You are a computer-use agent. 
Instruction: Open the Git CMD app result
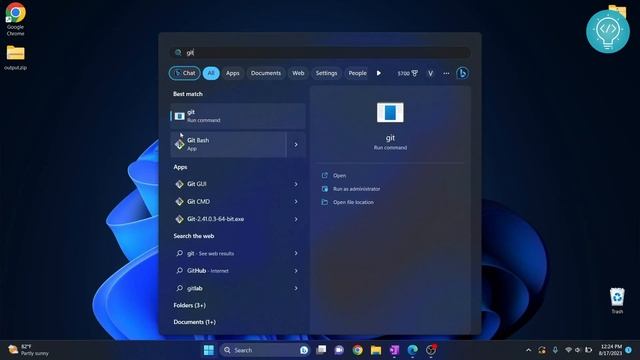point(228,202)
